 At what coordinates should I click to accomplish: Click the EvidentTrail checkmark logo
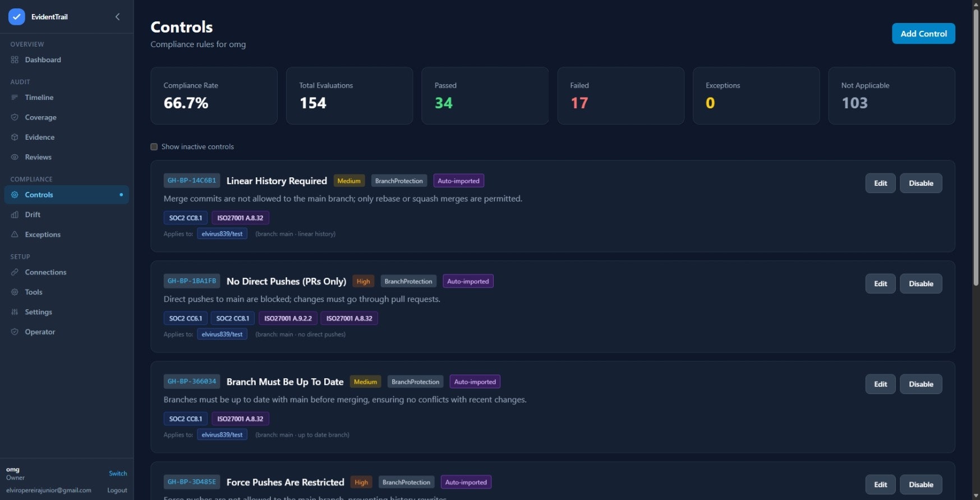point(17,17)
